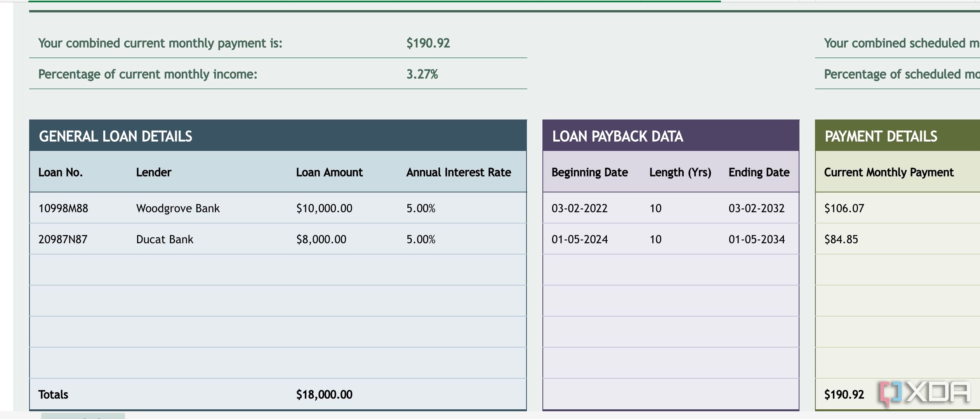Click beginning date 03-02-2022
980x419 pixels.
579,208
